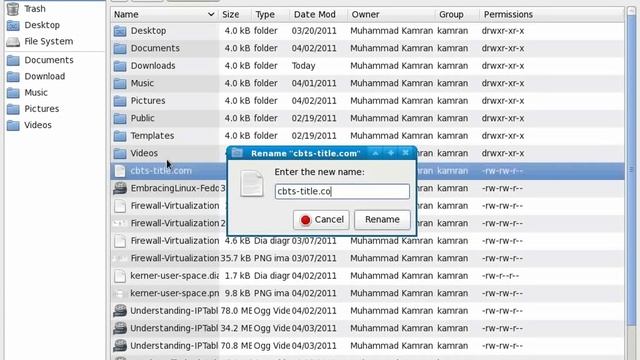Cancel the rename dialog

[321, 220]
